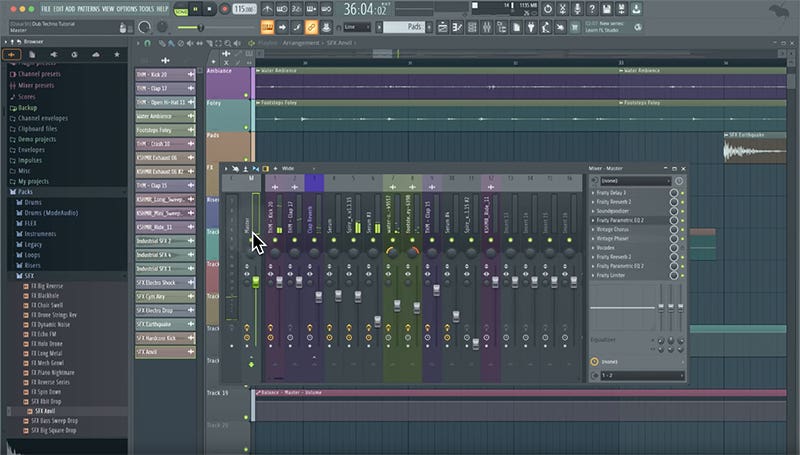The image size is (800, 455).
Task: Click the pause button in transport bar
Action: pyautogui.click(x=195, y=9)
